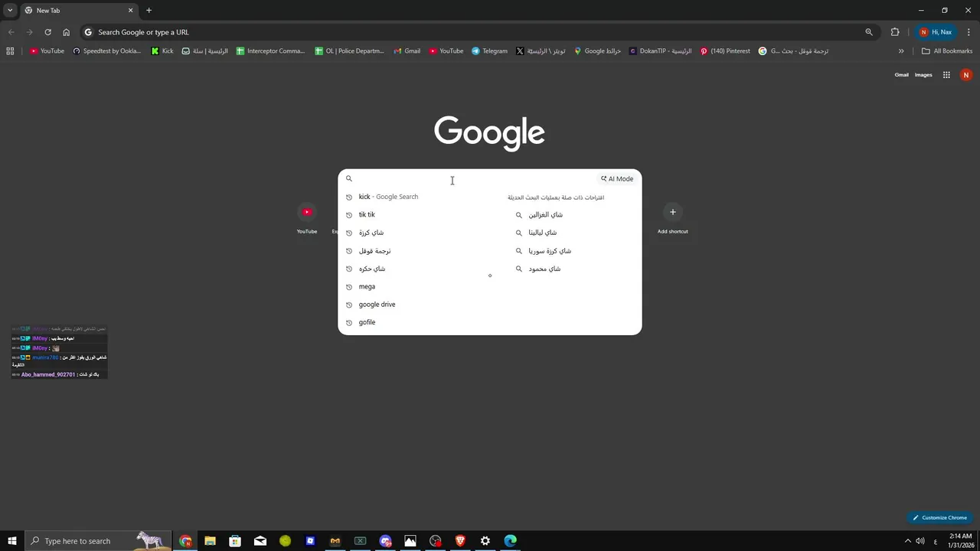Open the Gmail link at top right
980x551 pixels.
click(x=901, y=75)
